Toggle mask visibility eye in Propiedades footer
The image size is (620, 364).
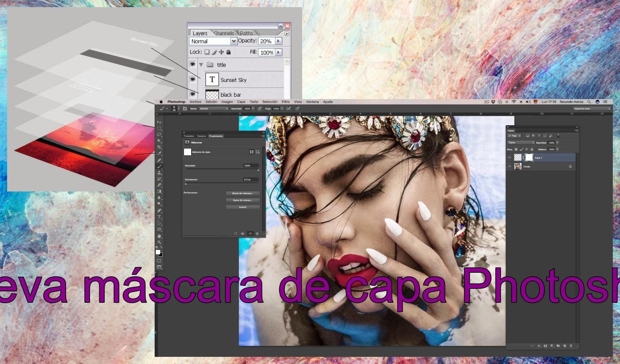coord(250,233)
